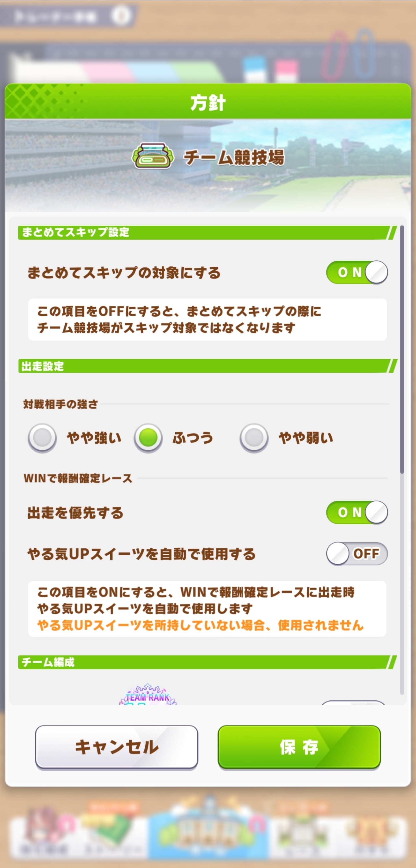This screenshot has width=416, height=868.
Task: Save settings with the 保存 button
Action: [299, 747]
